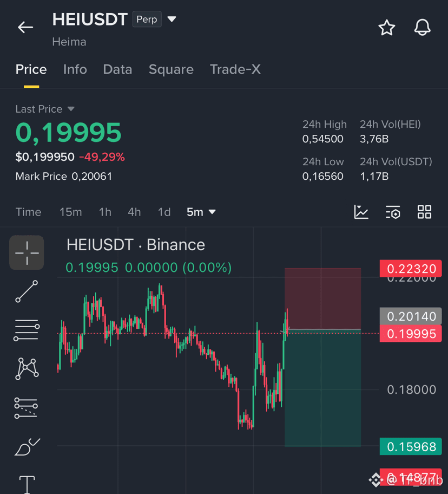Image resolution: width=448 pixels, height=494 pixels.
Task: Select the crosshair cursor tool
Action: point(27,252)
